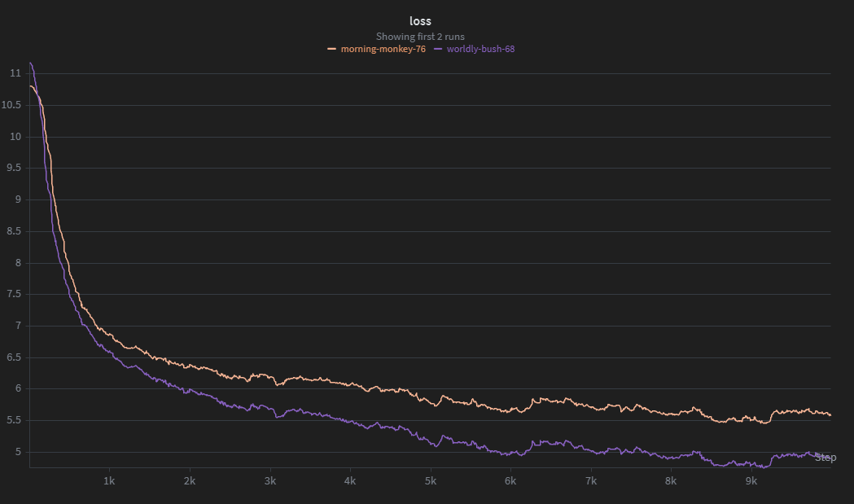Click the 10.5 label on y-axis
The image size is (854, 504).
point(12,105)
